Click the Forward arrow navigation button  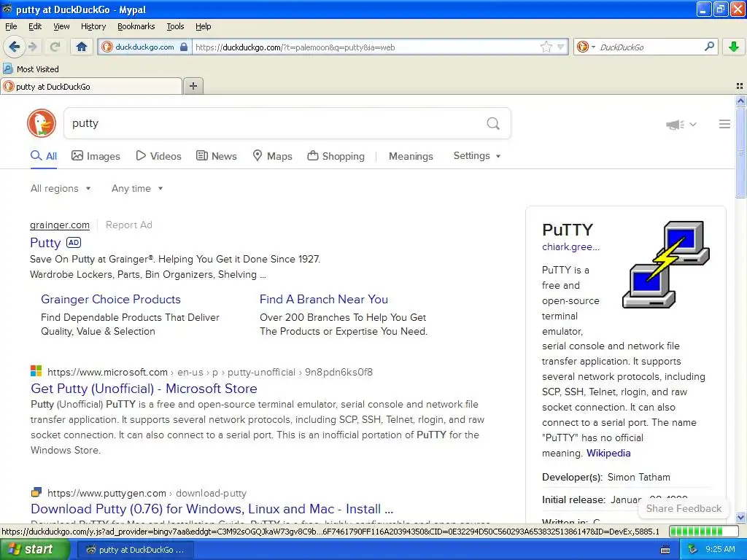[x=33, y=47]
